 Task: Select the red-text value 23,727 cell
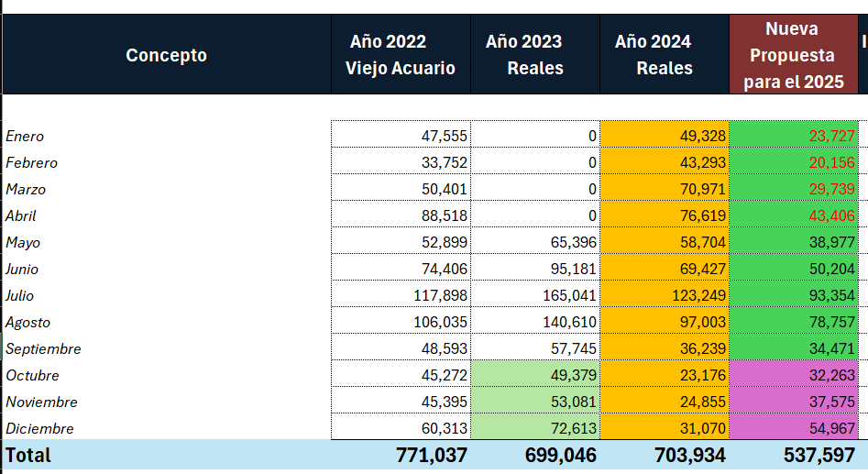794,136
